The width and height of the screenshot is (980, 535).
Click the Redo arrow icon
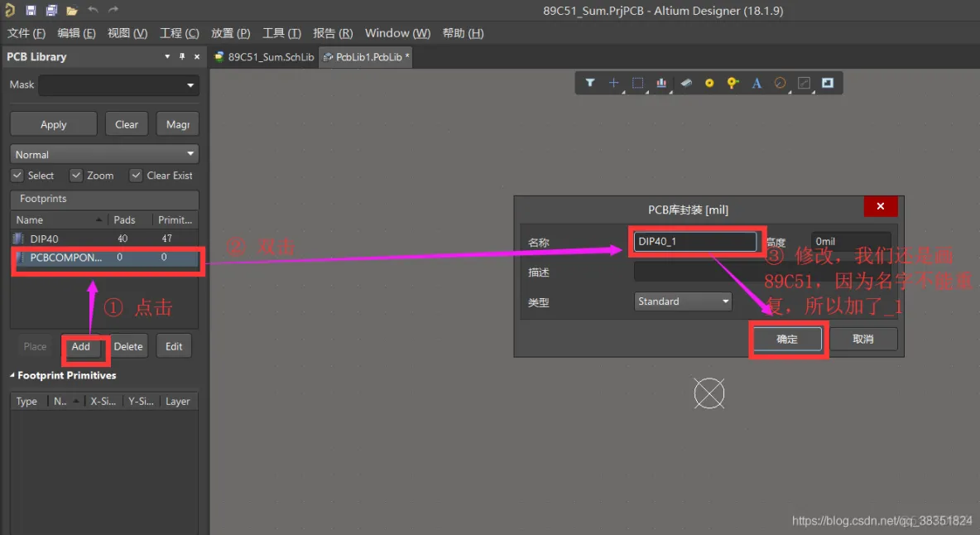113,9
